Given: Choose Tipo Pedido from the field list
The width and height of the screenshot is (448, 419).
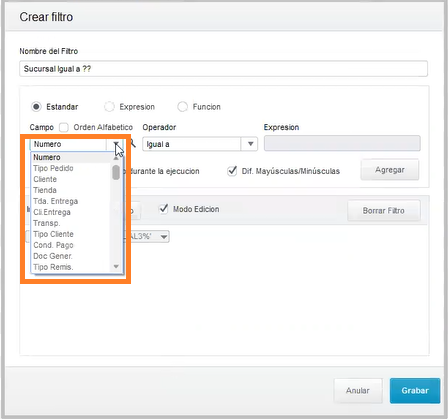Looking at the screenshot, I should coord(53,168).
